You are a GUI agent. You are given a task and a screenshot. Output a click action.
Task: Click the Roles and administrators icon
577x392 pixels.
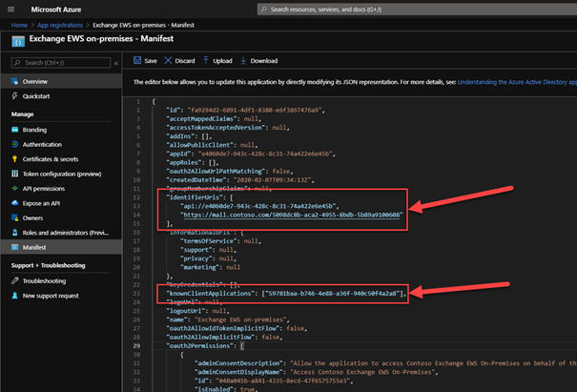coord(14,233)
